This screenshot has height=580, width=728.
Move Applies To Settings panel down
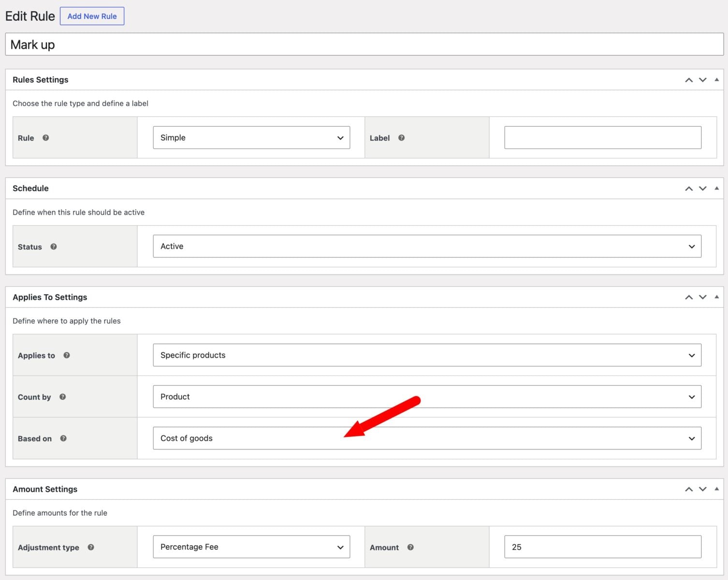(x=703, y=297)
